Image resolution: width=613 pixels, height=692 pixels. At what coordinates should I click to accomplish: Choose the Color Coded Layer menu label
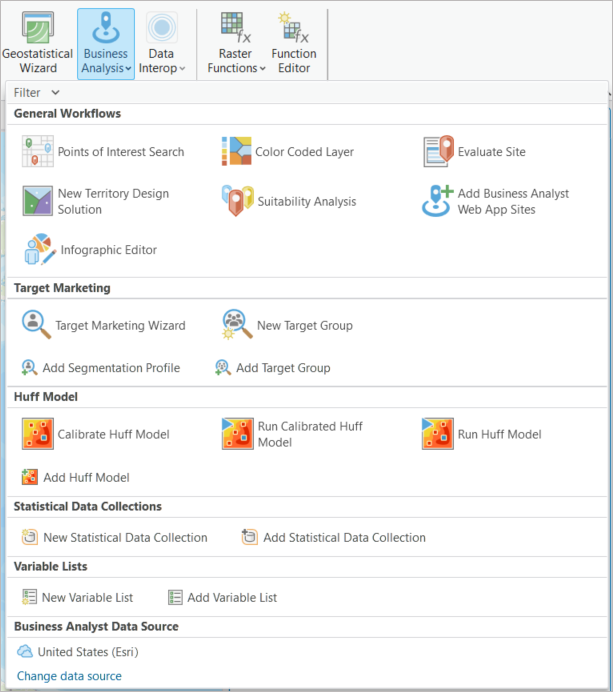tap(305, 152)
